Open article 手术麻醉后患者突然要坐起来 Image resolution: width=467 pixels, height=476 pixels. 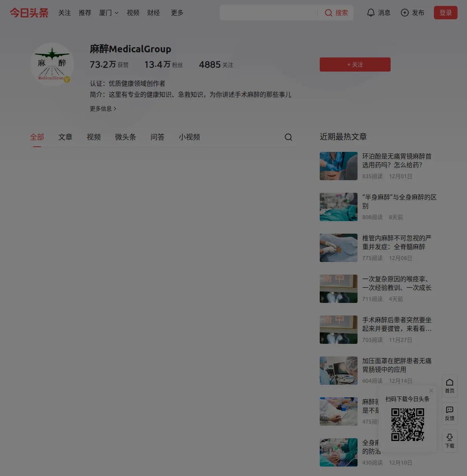coord(397,324)
